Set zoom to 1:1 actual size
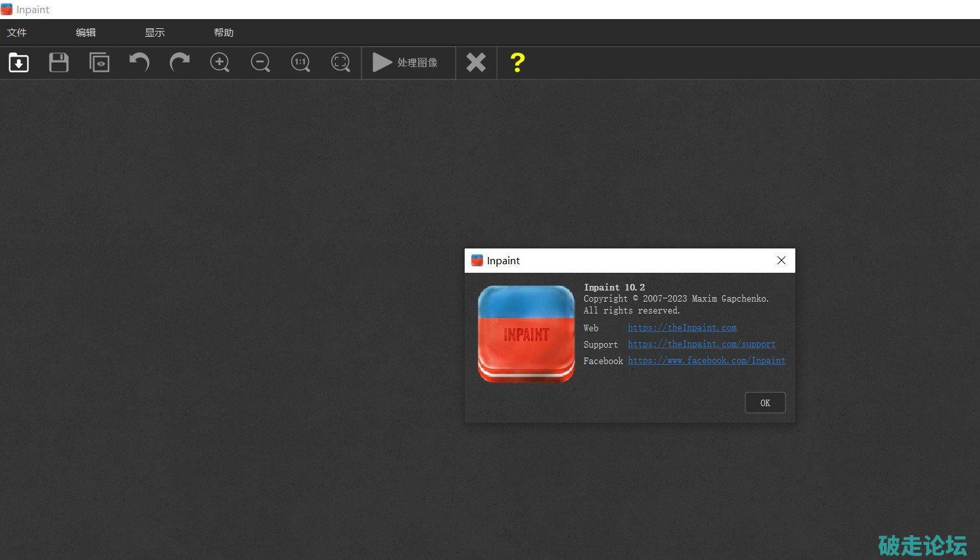980x560 pixels. coord(300,62)
